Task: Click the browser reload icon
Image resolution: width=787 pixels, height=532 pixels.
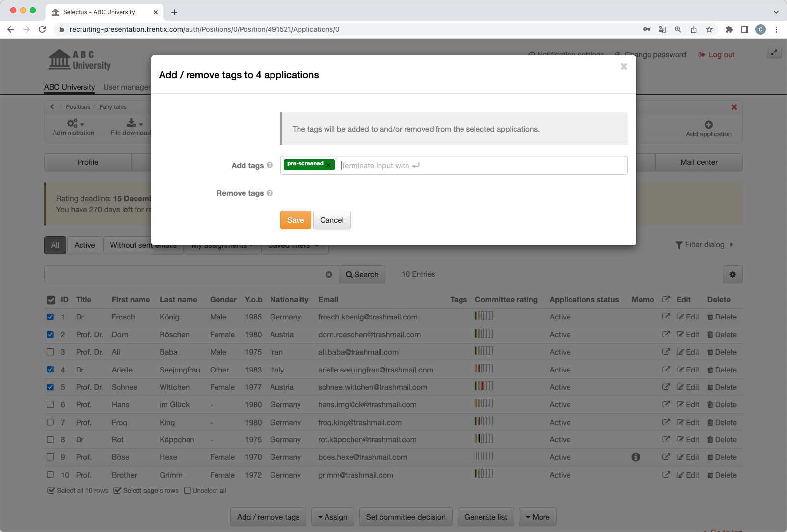Action: [42, 29]
